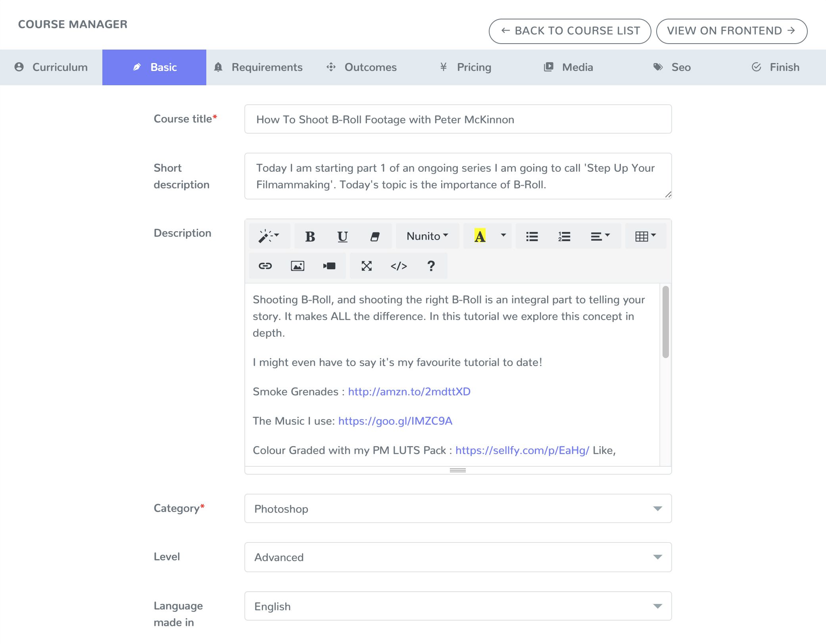826x644 pixels.
Task: Expand the Category dropdown showing Photoshop
Action: (x=458, y=509)
